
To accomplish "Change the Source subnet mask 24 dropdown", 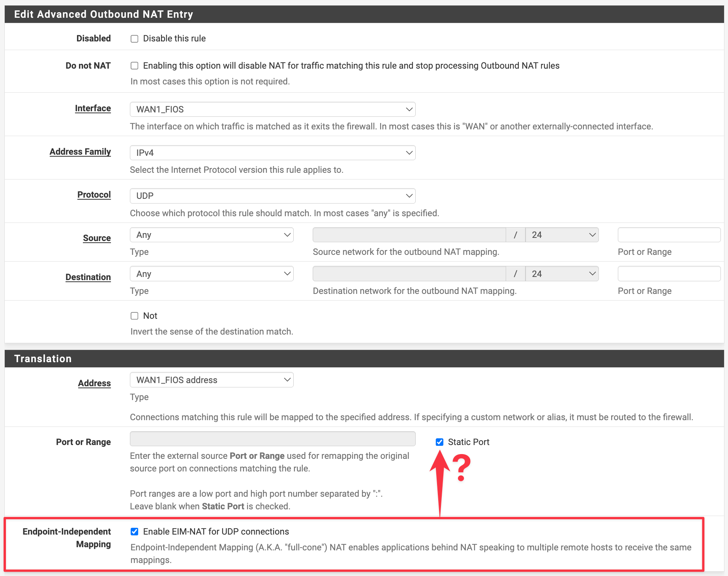I will (x=562, y=235).
